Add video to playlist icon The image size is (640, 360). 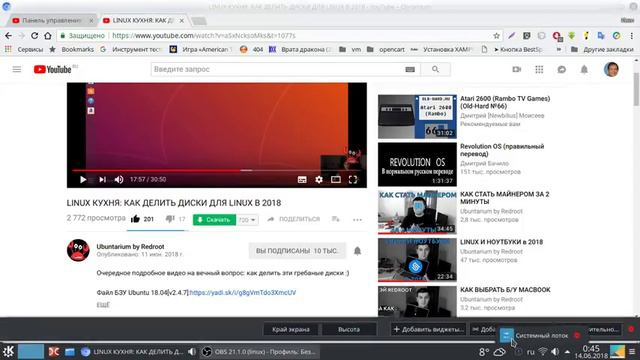(336, 219)
